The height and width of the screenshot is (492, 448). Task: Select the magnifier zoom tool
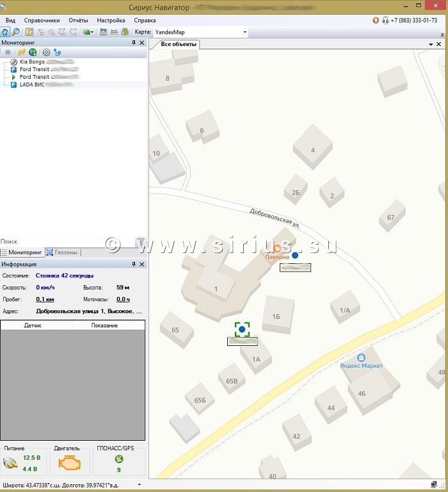15,31
